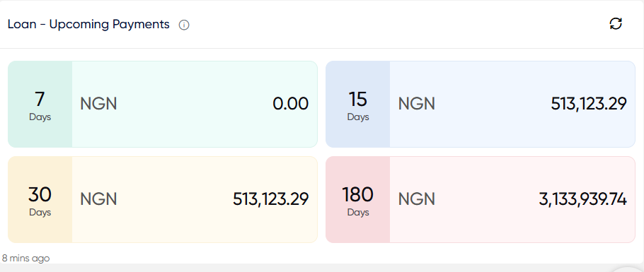Image resolution: width=644 pixels, height=272 pixels.
Task: Select the 15 Days payment card
Action: (x=481, y=104)
